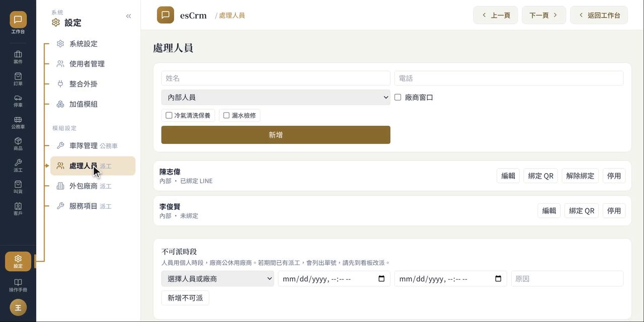Screen dimensions: 644x322
Task: Open 商品 products icon
Action: pos(18,144)
